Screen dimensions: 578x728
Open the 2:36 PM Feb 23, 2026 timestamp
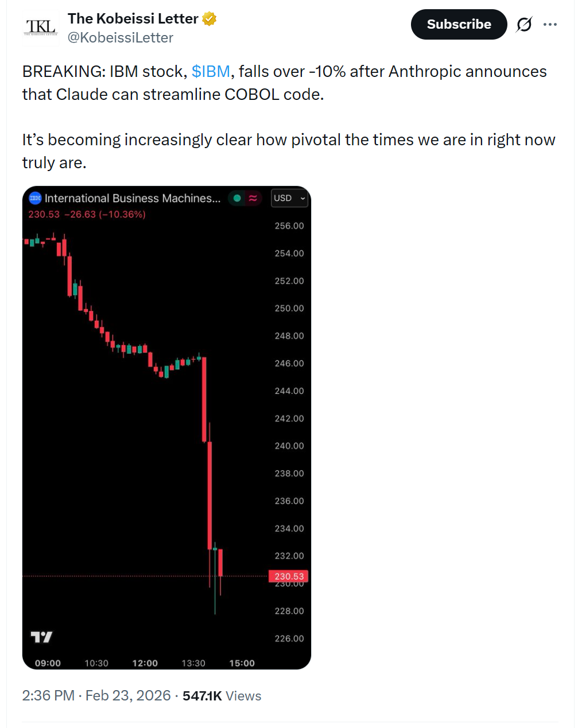click(x=96, y=696)
